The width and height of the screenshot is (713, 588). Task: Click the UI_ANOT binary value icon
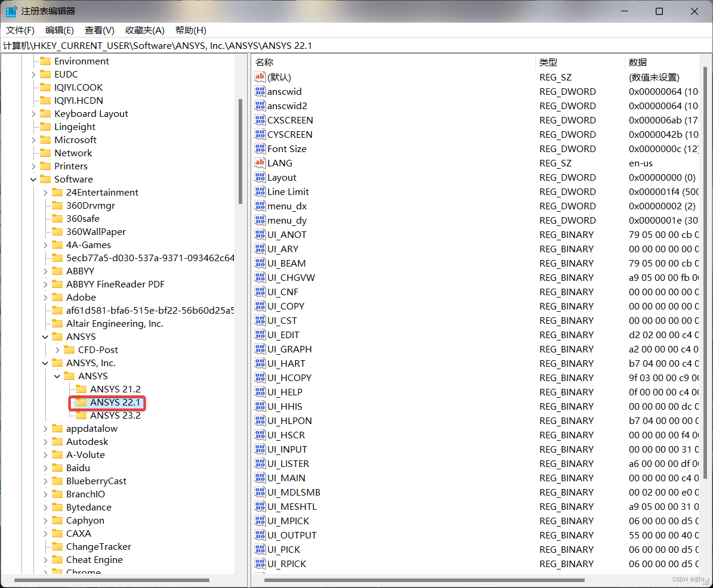pos(260,234)
